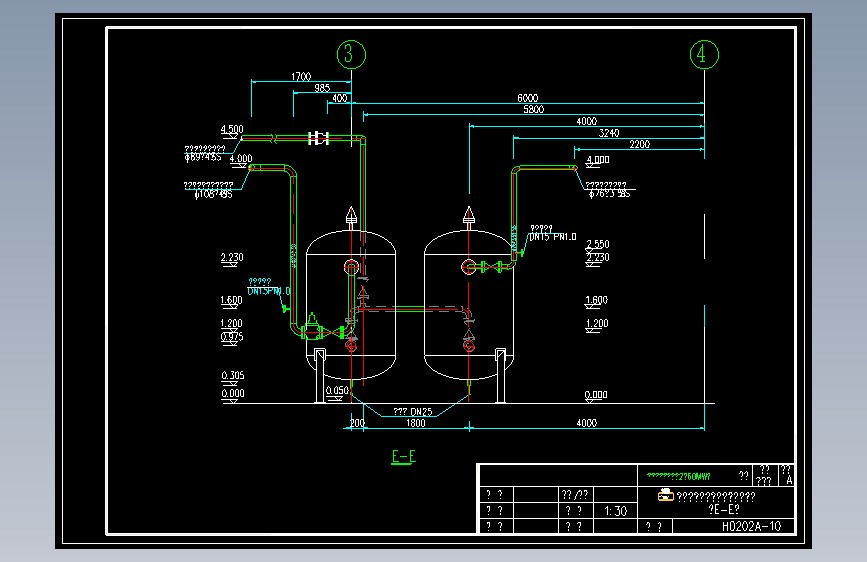Select the 985 dimension text
Screen dimensions: 867x562
pyautogui.click(x=322, y=88)
